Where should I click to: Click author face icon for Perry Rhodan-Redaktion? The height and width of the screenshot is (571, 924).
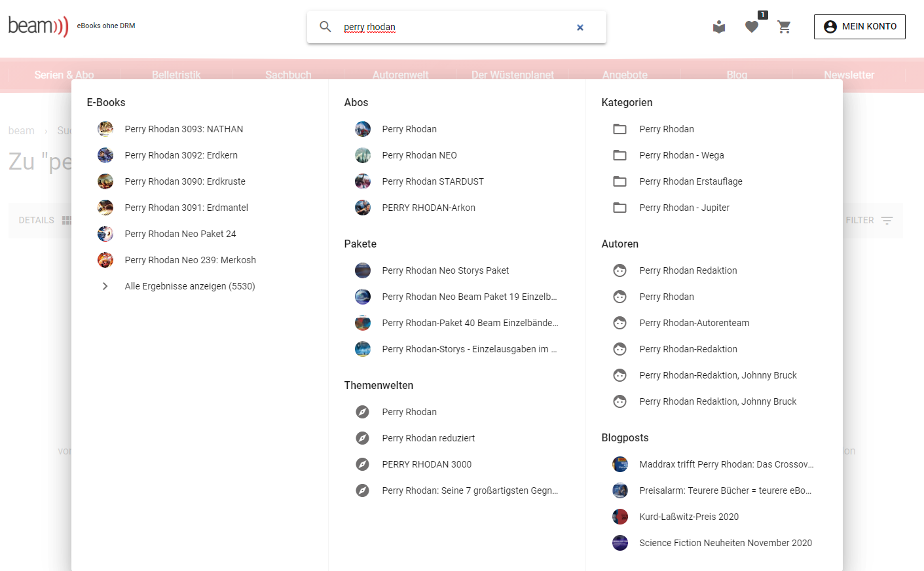coord(619,349)
